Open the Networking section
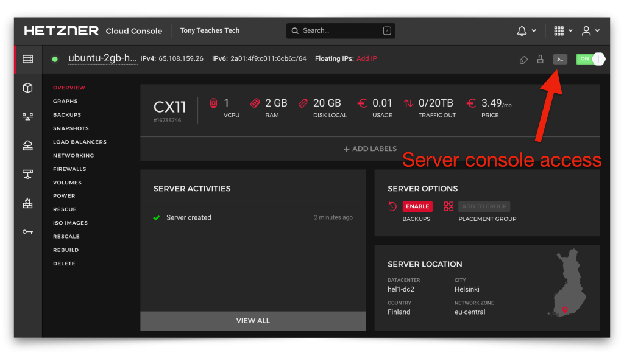Viewport: 624px width, 364px height. [74, 155]
